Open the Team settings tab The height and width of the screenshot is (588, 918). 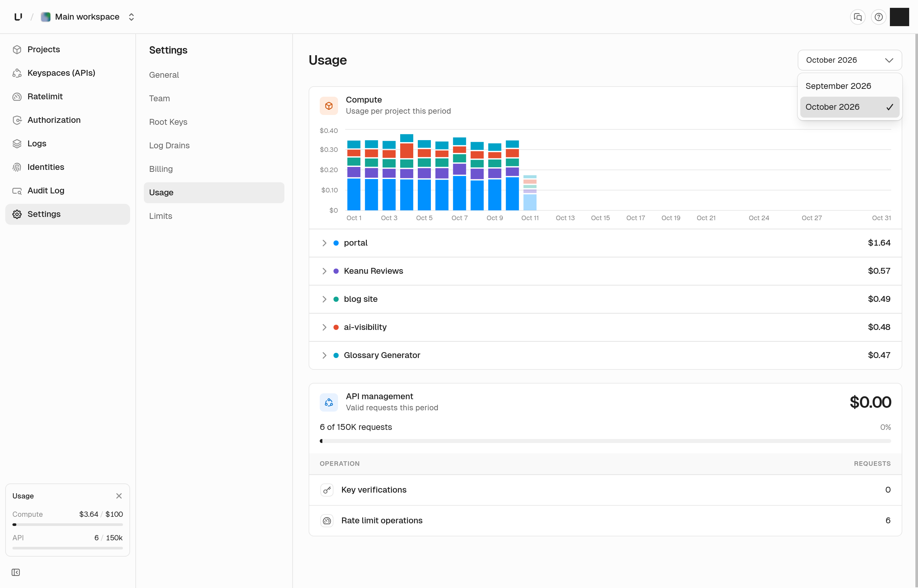coord(214,99)
